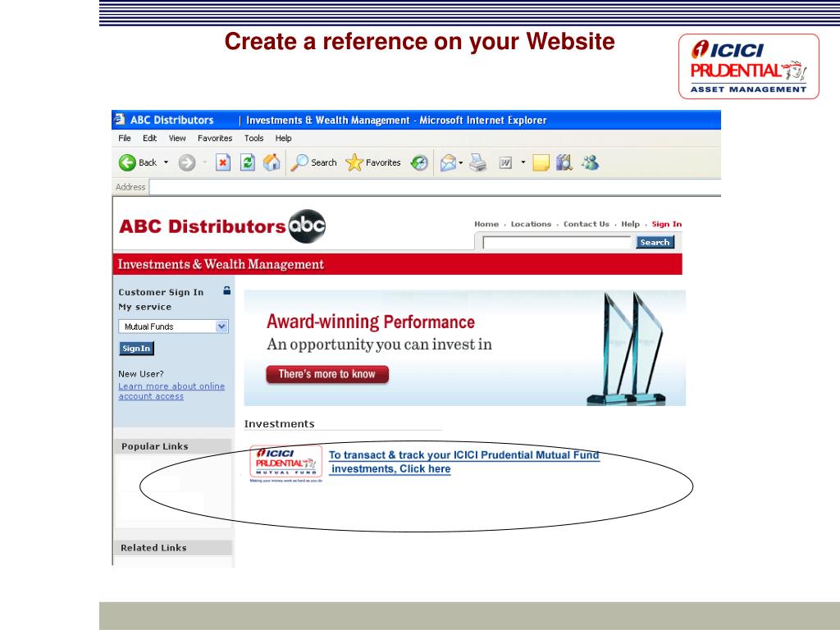Click the lock icon beside Customer Sign In
Viewport: 840px width, 630px height.
coord(227,291)
